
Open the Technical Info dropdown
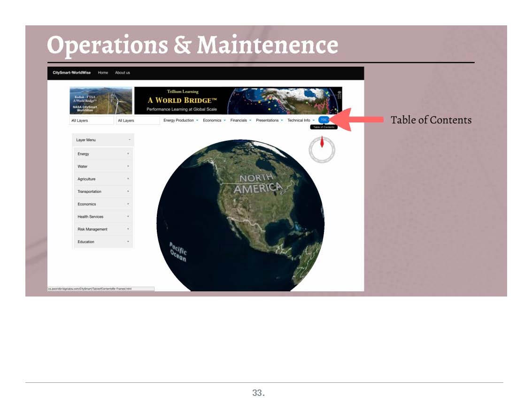coord(301,121)
